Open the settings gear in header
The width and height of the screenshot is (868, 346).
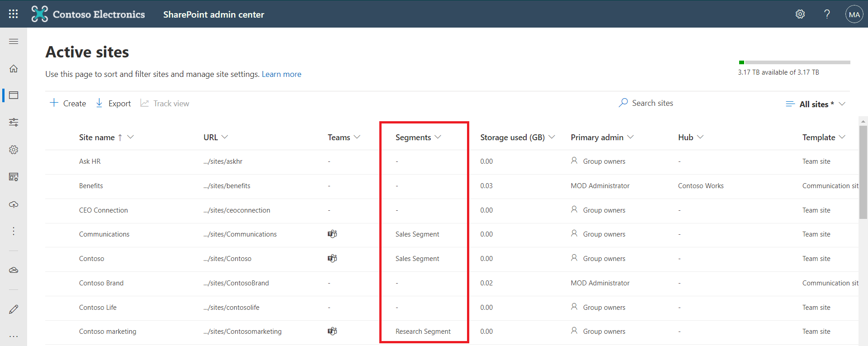800,14
